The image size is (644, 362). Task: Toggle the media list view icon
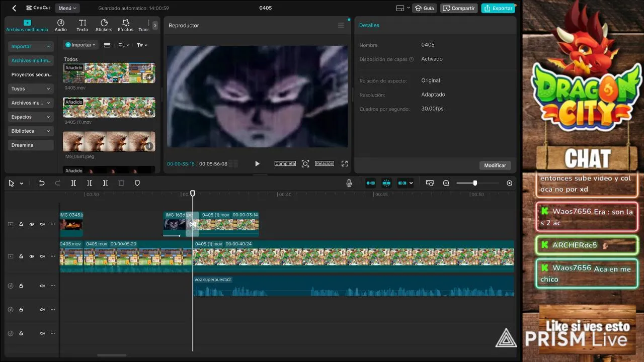pyautogui.click(x=107, y=45)
